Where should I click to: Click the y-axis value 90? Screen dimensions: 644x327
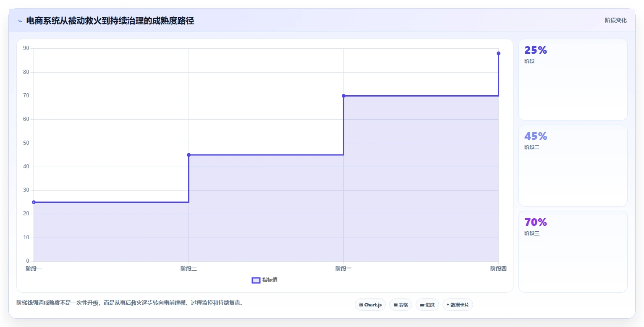pyautogui.click(x=26, y=48)
